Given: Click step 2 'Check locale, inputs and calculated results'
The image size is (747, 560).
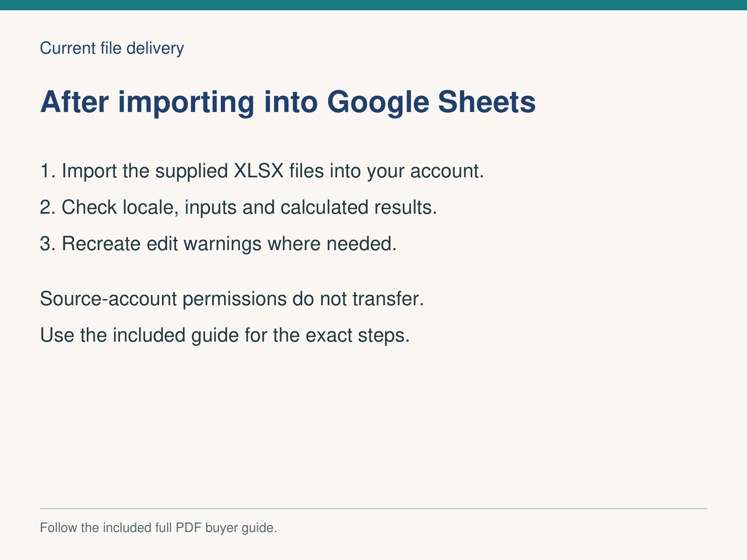Looking at the screenshot, I should click(239, 207).
